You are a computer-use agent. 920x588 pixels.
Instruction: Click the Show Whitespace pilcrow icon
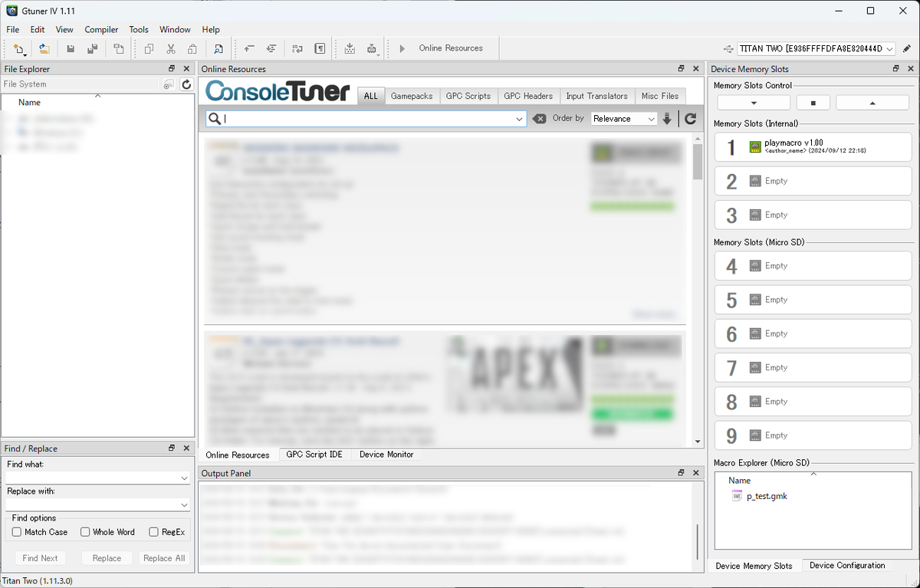[320, 48]
